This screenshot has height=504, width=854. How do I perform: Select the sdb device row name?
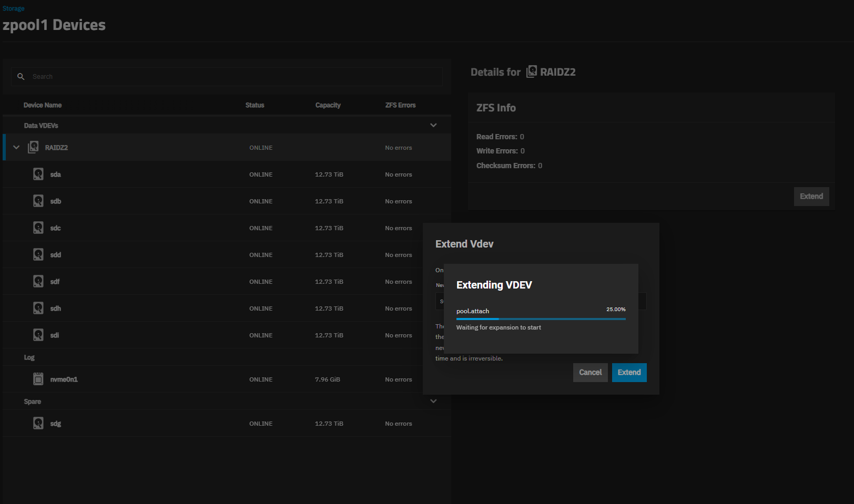click(x=56, y=201)
